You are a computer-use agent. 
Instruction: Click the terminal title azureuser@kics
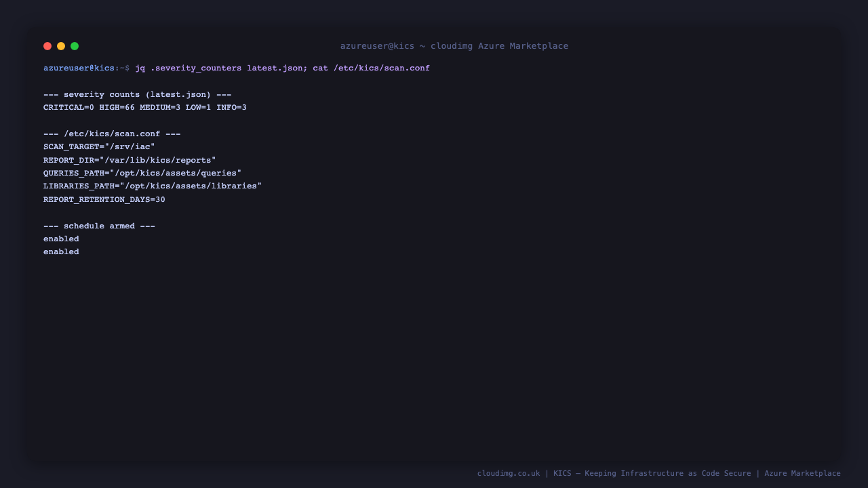[377, 46]
